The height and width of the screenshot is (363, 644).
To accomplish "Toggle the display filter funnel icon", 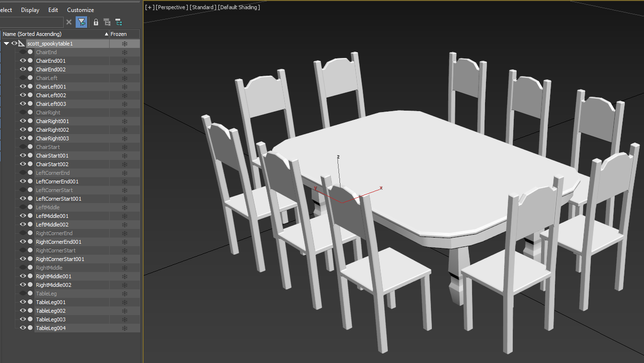I will click(x=81, y=22).
